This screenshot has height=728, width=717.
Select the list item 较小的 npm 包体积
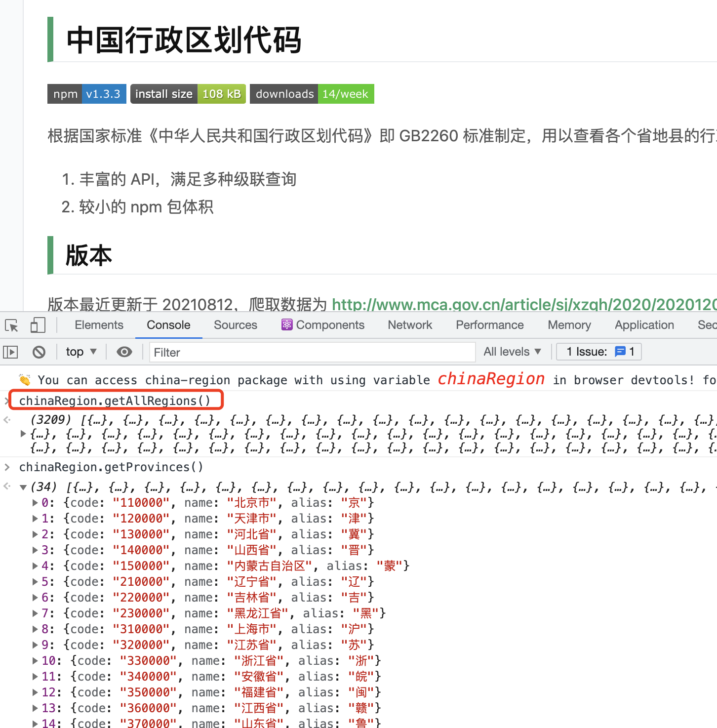(146, 207)
